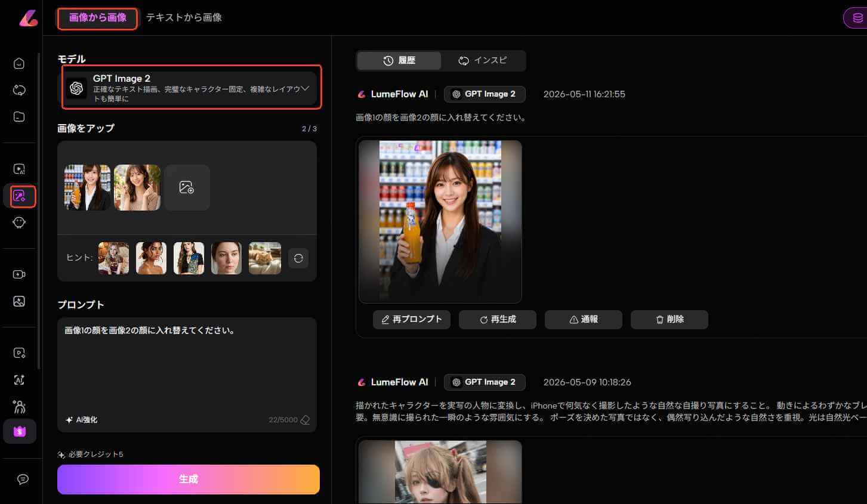Open the dancing person icon in sidebar

click(x=19, y=407)
